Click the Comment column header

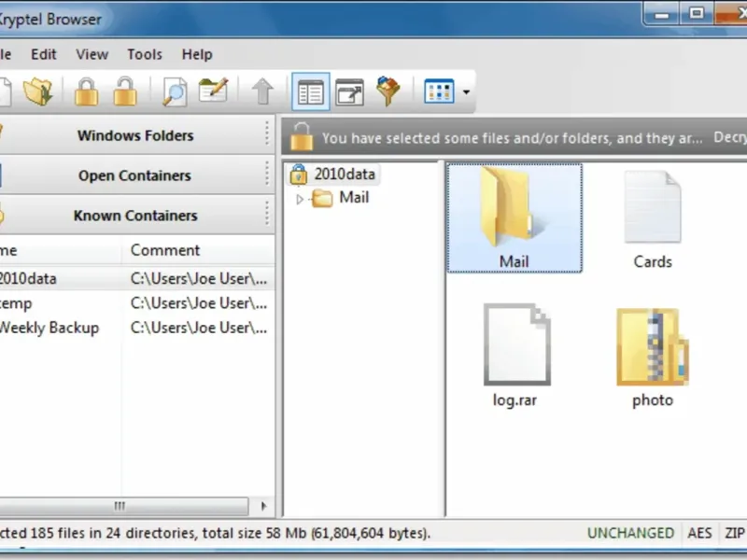[198, 250]
